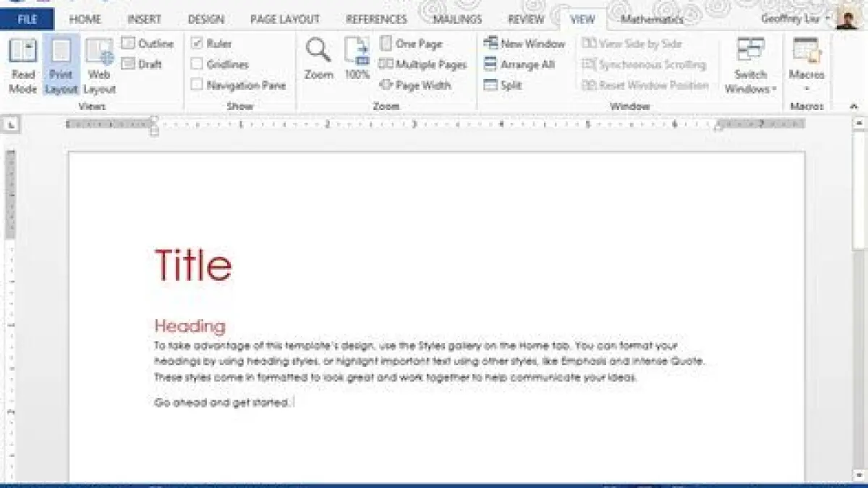Click the Arrange All icon

tap(519, 64)
